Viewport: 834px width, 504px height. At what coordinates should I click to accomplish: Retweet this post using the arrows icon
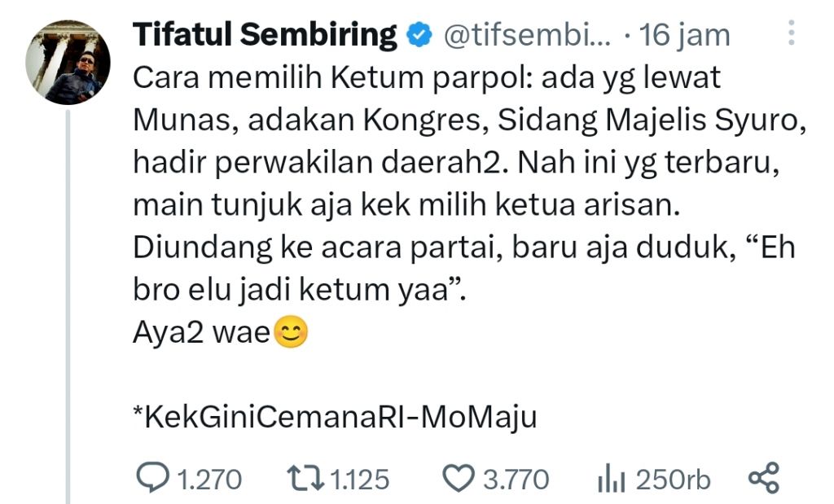(x=307, y=479)
